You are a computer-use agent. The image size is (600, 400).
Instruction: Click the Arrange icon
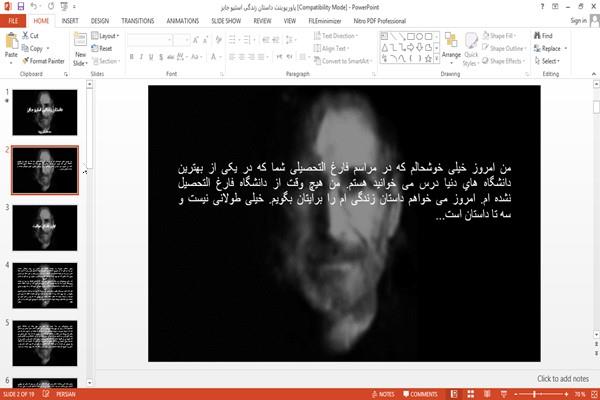coord(451,41)
